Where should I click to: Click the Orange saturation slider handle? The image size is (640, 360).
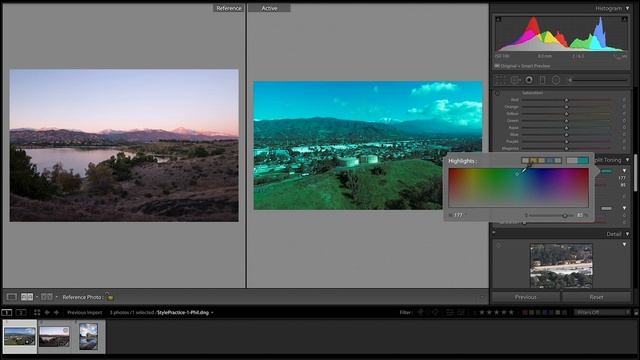coord(567,107)
